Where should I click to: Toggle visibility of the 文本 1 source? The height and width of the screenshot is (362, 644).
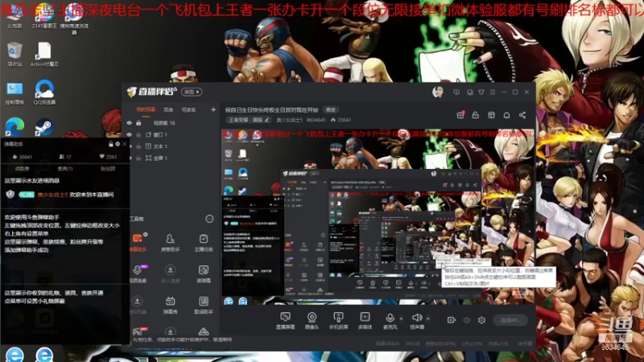(130, 146)
